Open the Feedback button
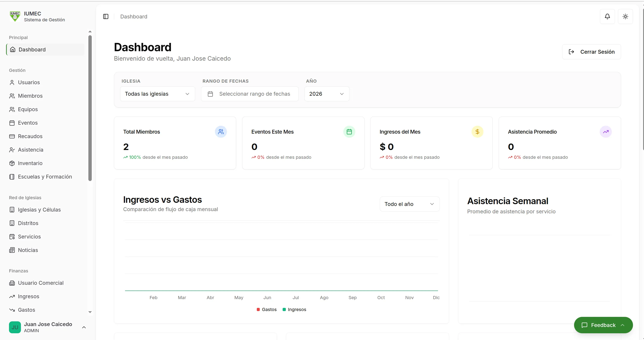The height and width of the screenshot is (340, 644). point(603,325)
